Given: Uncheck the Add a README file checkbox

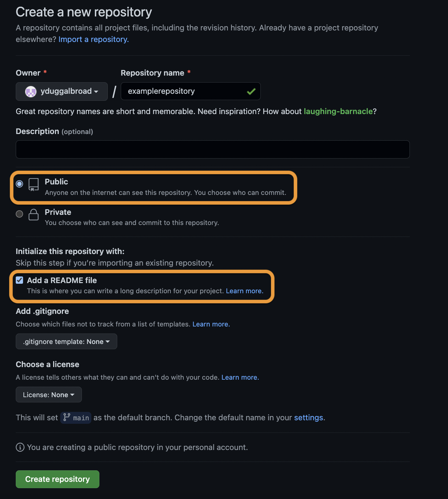Looking at the screenshot, I should point(20,280).
